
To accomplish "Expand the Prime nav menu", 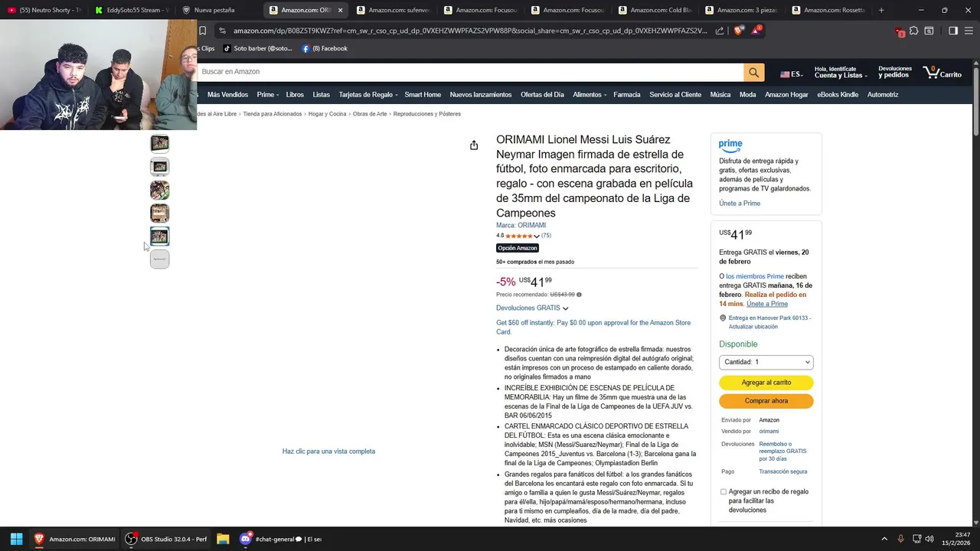I will [x=268, y=95].
